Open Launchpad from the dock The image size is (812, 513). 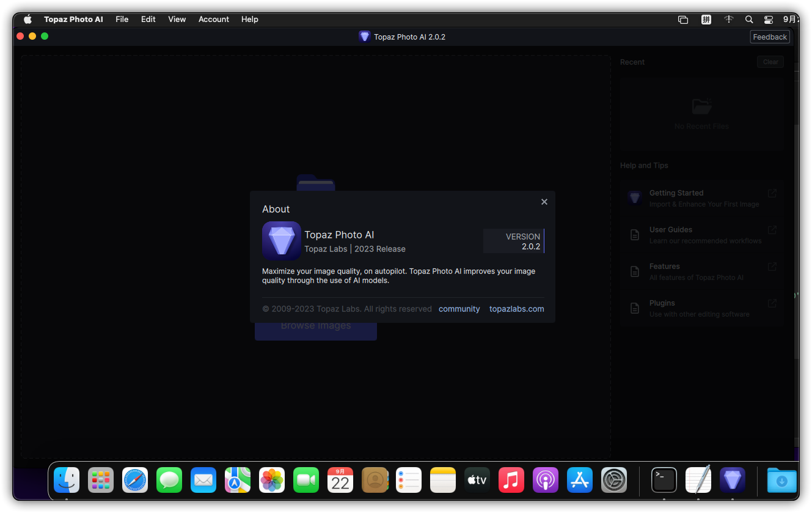tap(101, 480)
